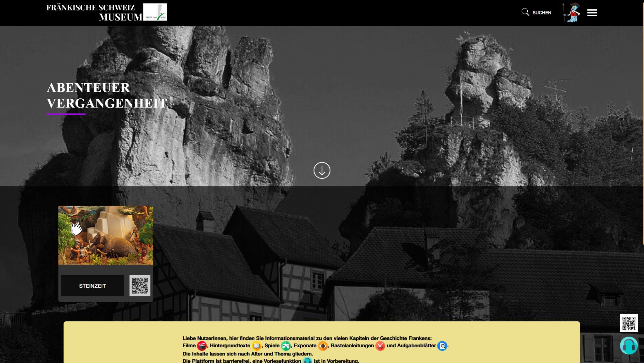Viewport: 644px width, 363px height.
Task: Click the QR code beside STEINZEIT
Action: [140, 285]
